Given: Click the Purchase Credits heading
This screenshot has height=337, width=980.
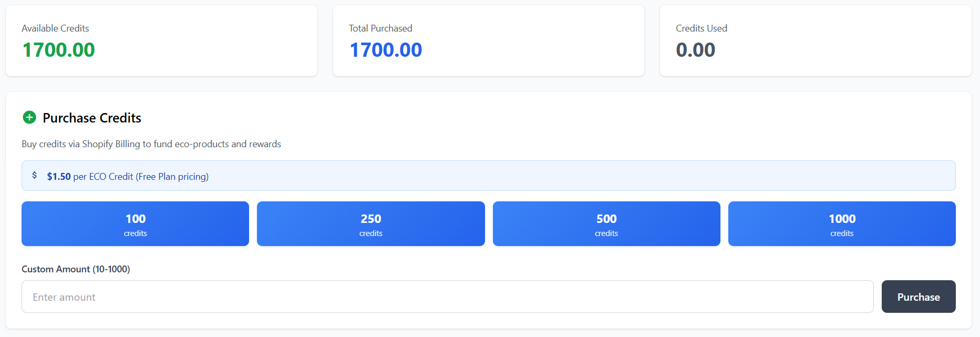Looking at the screenshot, I should [x=91, y=118].
